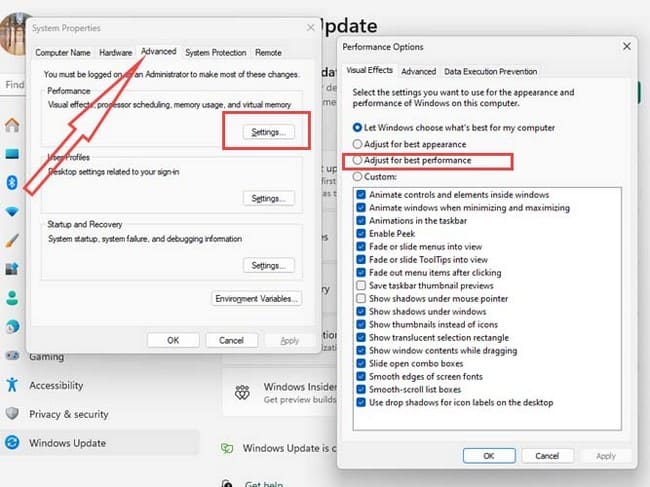Open Accessibility settings in the sidebar
Screen dimensions: 650x487
coord(12,385)
